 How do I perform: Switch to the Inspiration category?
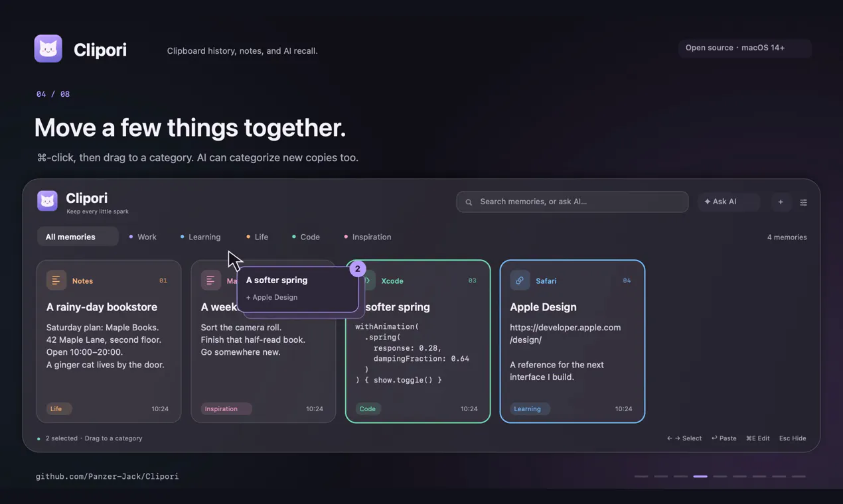(x=367, y=237)
